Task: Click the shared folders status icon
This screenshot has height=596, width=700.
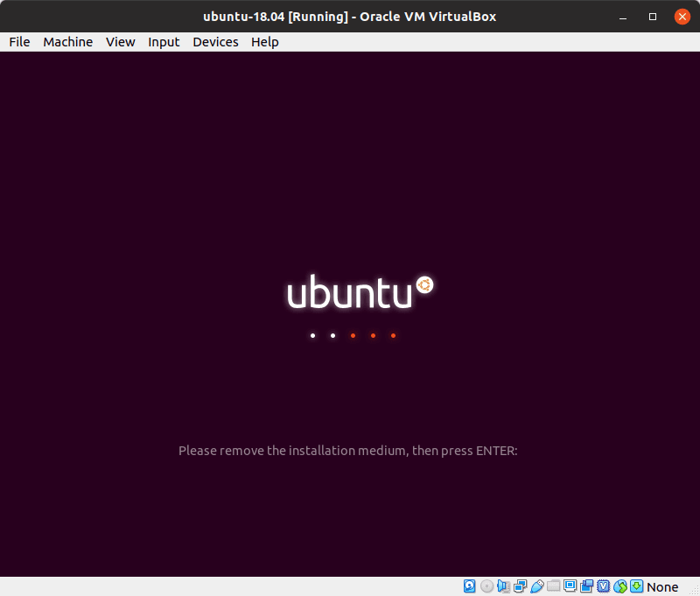Action: pyautogui.click(x=553, y=585)
